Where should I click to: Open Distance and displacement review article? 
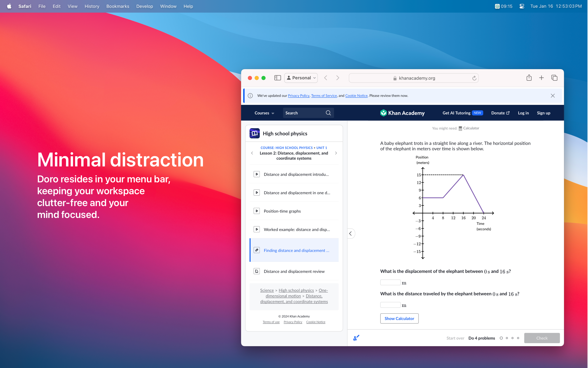pyautogui.click(x=294, y=271)
